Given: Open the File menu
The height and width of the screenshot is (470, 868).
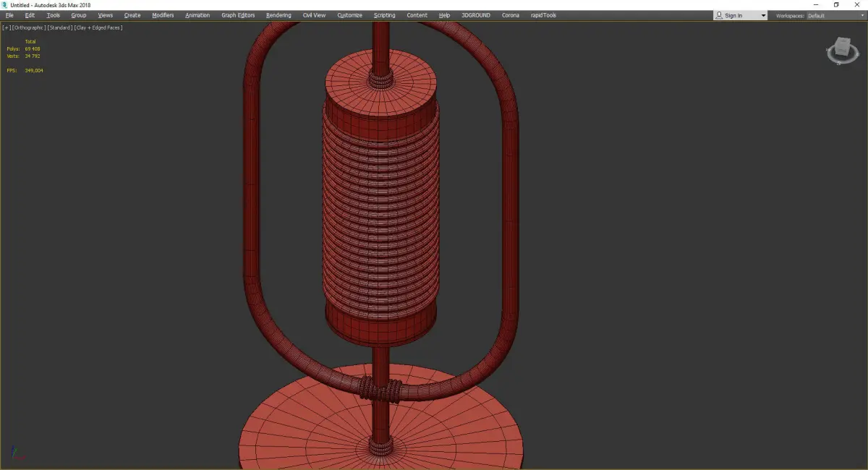Looking at the screenshot, I should click(x=9, y=15).
